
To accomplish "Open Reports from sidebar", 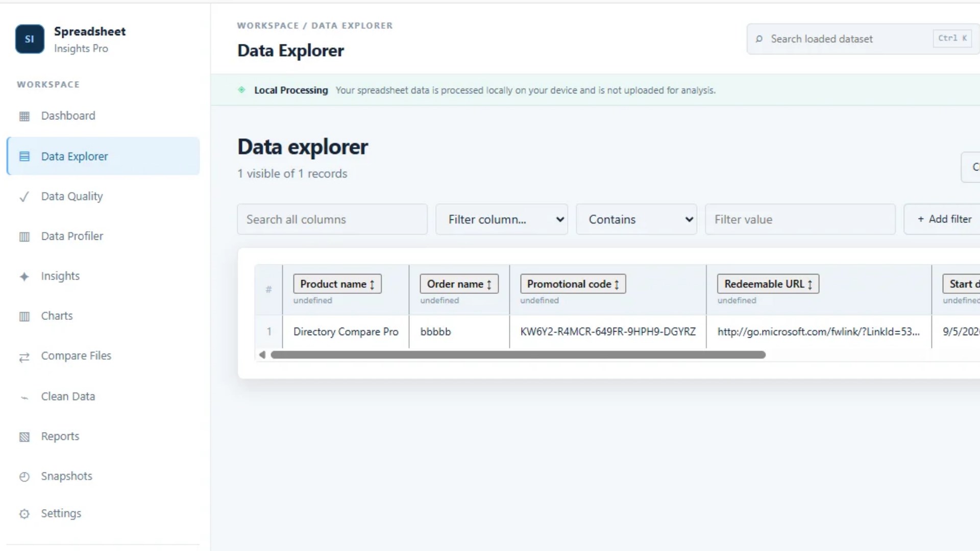I will point(103,436).
